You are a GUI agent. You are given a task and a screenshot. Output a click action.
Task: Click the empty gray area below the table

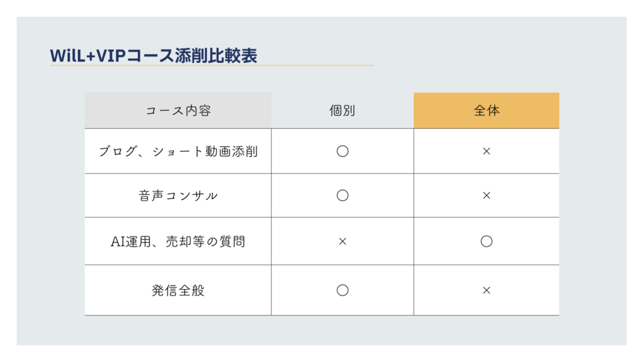click(x=321, y=330)
